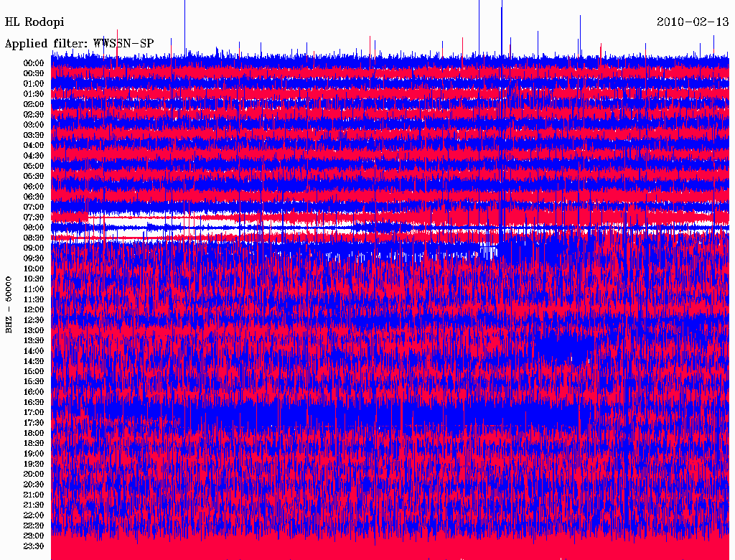Select the 03:00 time label

(34, 125)
